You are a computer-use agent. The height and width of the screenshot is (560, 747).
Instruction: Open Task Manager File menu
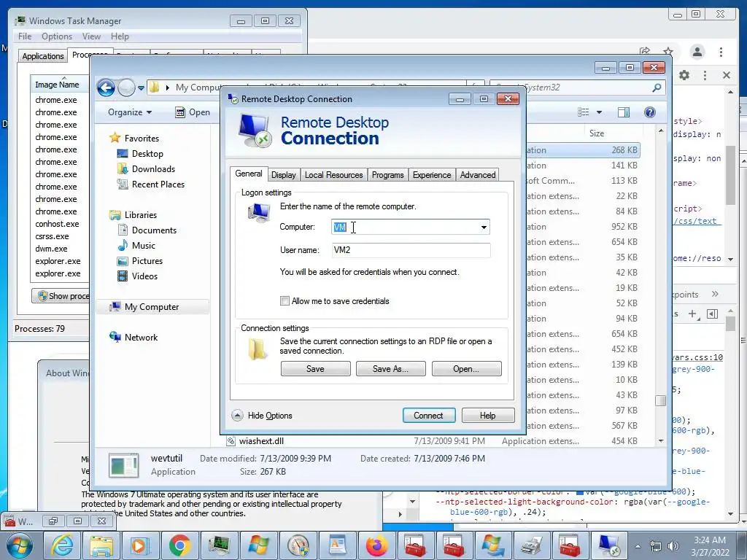[25, 36]
